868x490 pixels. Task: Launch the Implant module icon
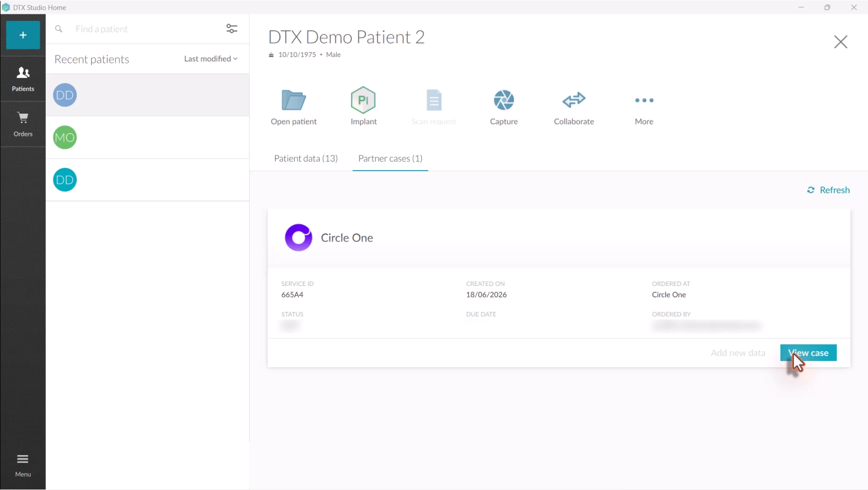[363, 100]
